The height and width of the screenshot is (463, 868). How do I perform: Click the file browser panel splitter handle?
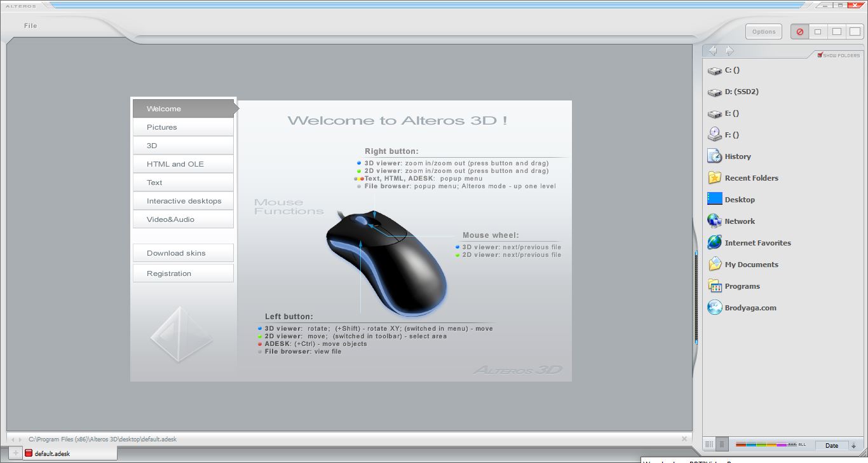696,298
